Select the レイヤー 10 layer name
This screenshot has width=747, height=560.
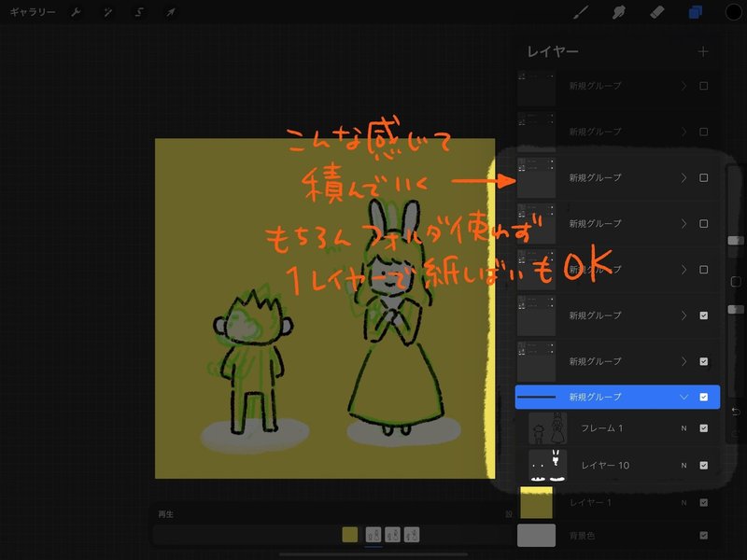(x=605, y=465)
